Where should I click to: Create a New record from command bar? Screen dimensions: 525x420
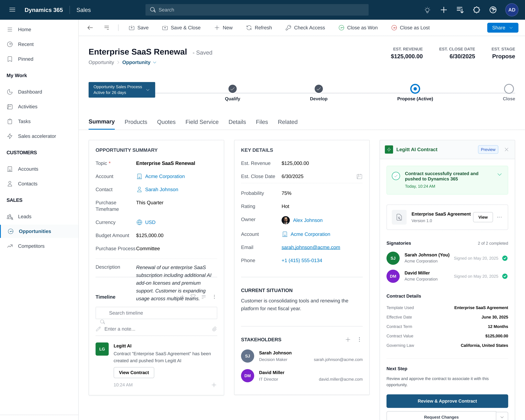click(x=224, y=28)
